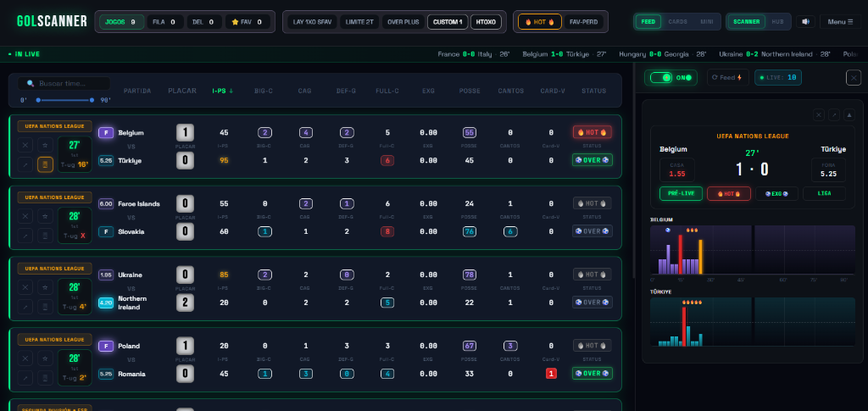Click expand arrow icon for Faroe Islands row
This screenshot has height=411, width=868.
pyautogui.click(x=25, y=236)
